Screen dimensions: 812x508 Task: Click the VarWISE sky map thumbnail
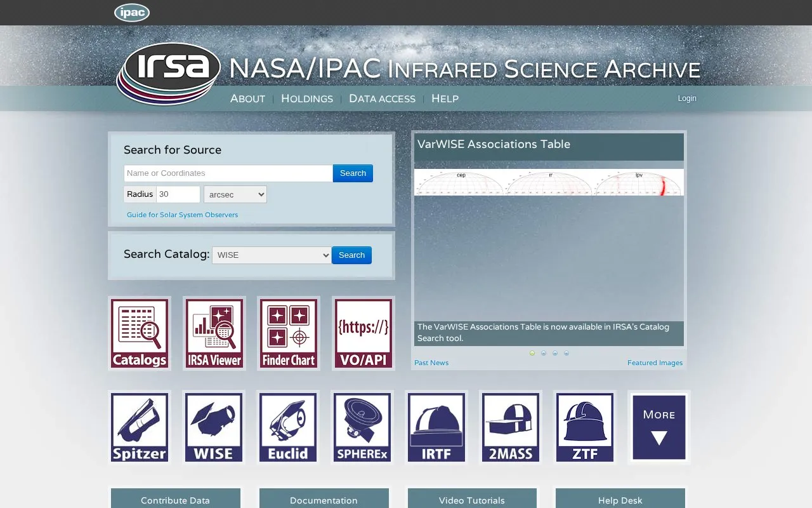(549, 182)
